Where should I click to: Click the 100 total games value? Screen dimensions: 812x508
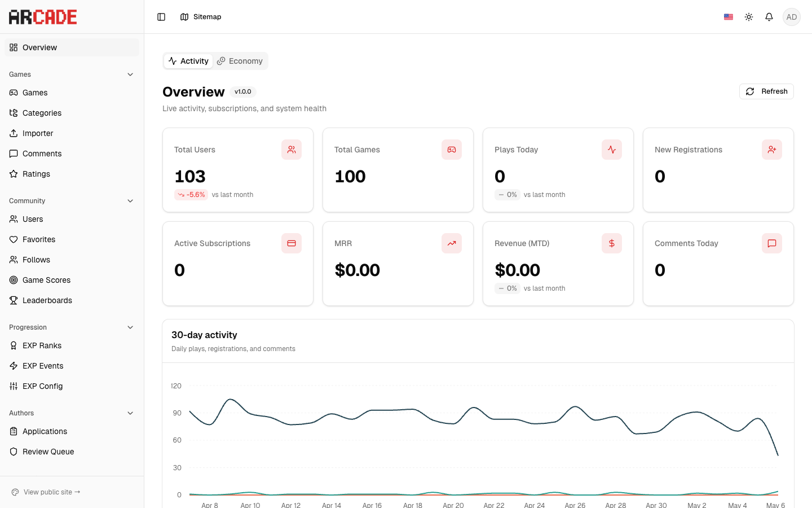click(350, 177)
